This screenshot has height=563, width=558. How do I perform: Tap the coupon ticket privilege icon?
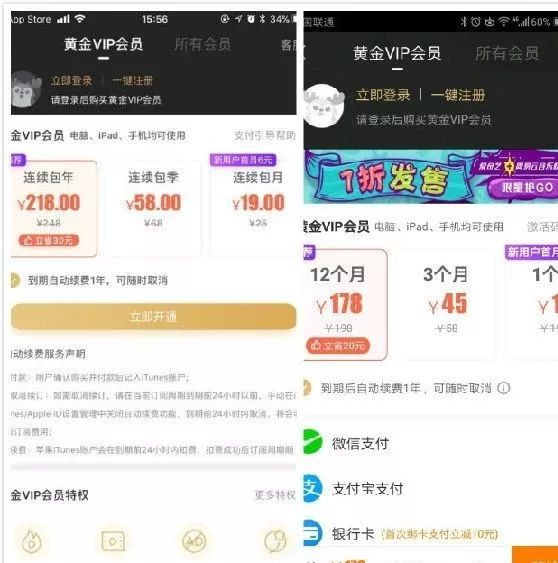[x=113, y=541]
